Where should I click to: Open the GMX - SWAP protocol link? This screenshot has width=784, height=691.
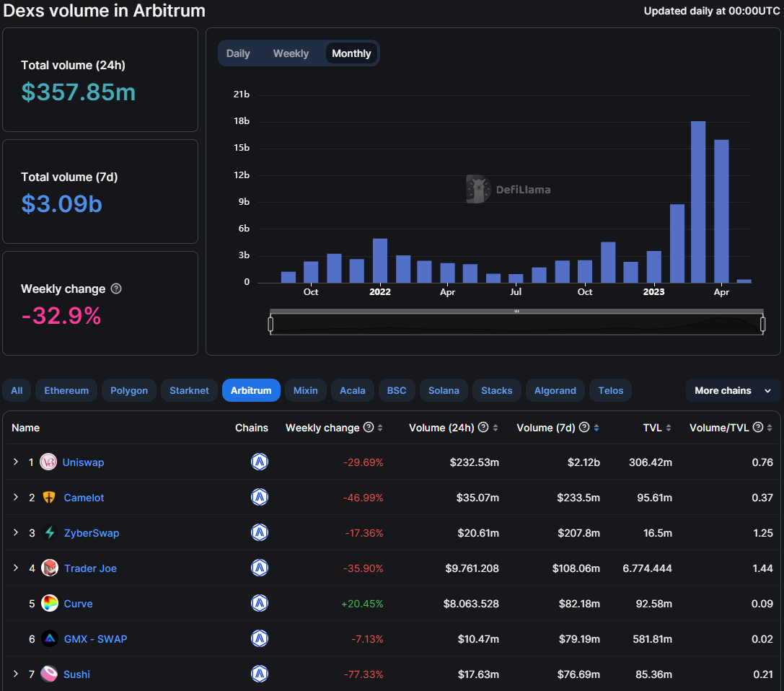coord(95,639)
